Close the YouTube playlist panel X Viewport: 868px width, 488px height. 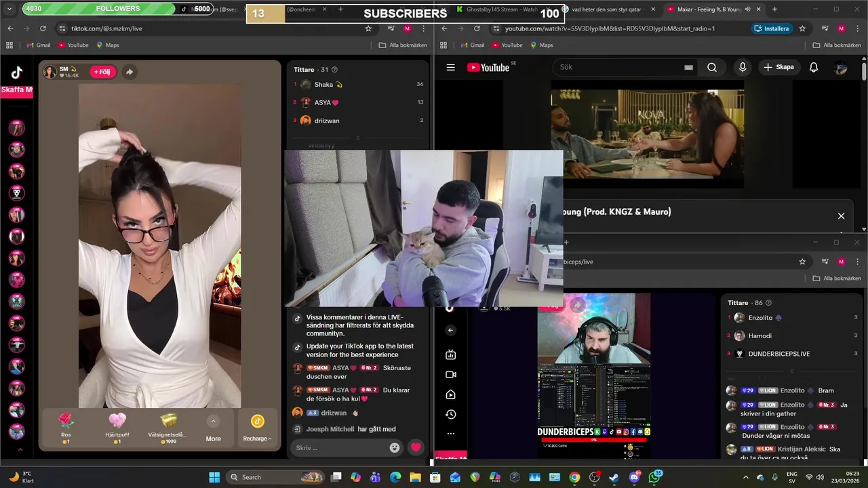point(841,216)
